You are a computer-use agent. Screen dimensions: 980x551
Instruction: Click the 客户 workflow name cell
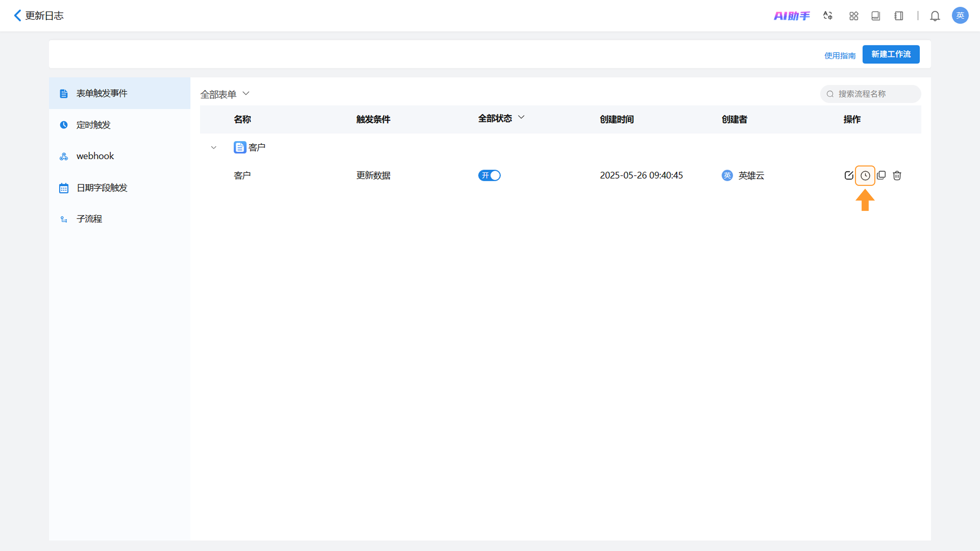click(242, 175)
